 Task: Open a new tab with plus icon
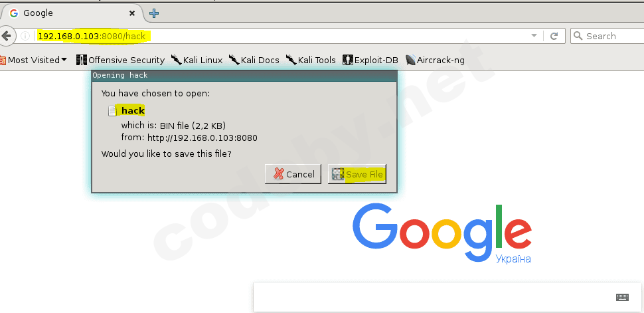(154, 13)
